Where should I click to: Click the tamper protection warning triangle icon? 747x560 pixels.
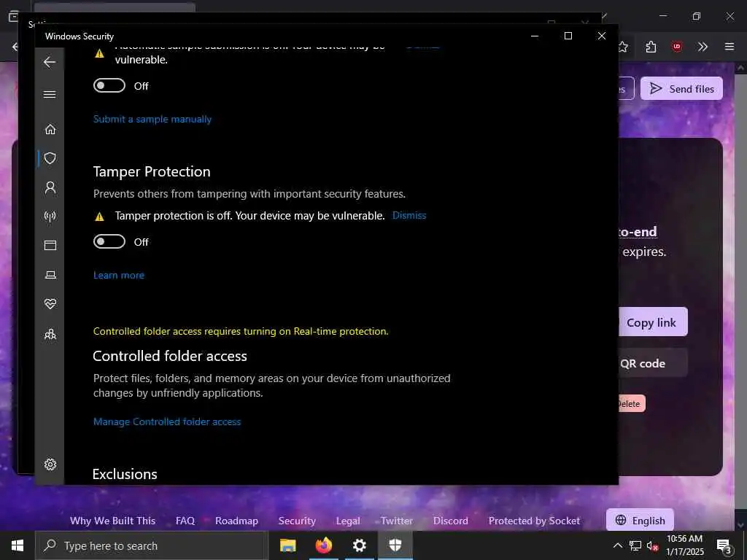(x=99, y=217)
